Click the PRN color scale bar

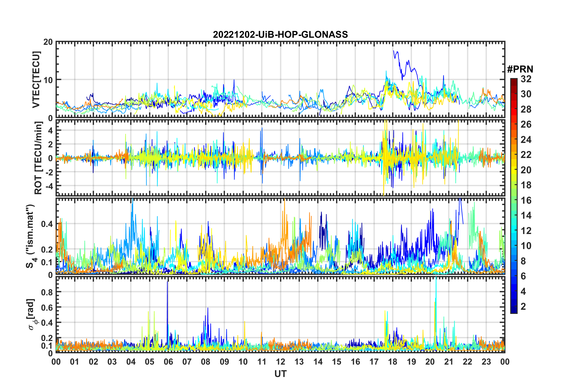(514, 196)
